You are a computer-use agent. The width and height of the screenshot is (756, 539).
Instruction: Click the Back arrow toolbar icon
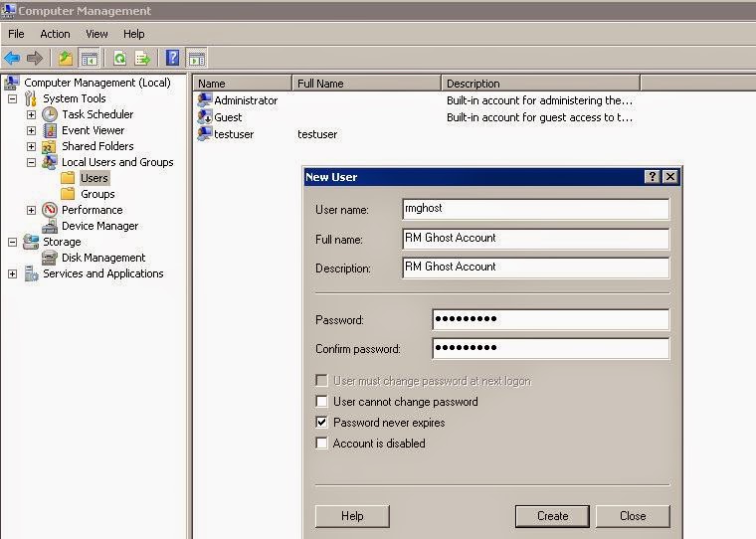click(x=12, y=59)
